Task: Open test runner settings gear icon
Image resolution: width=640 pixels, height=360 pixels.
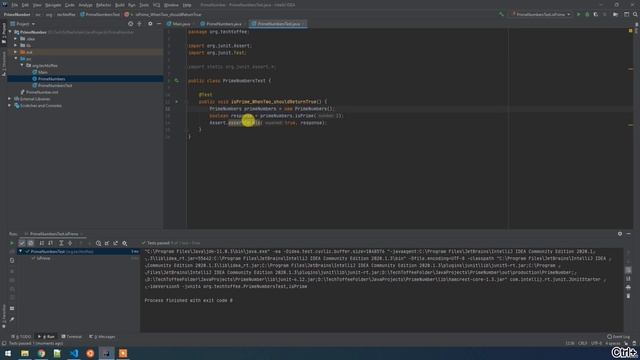Action: point(124,243)
